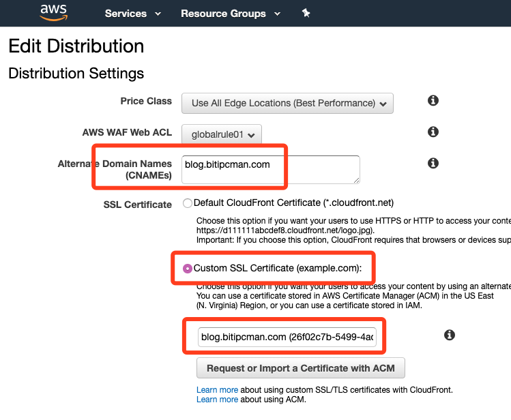Image resolution: width=511 pixels, height=420 pixels.
Task: Expand the globalrule01 WAF Web ACL dropdown
Action: tap(222, 134)
